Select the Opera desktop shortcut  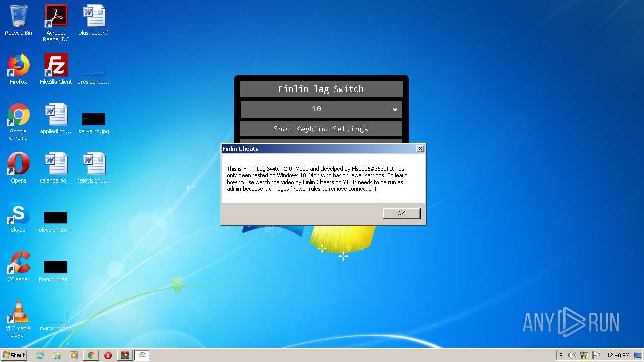point(18,168)
